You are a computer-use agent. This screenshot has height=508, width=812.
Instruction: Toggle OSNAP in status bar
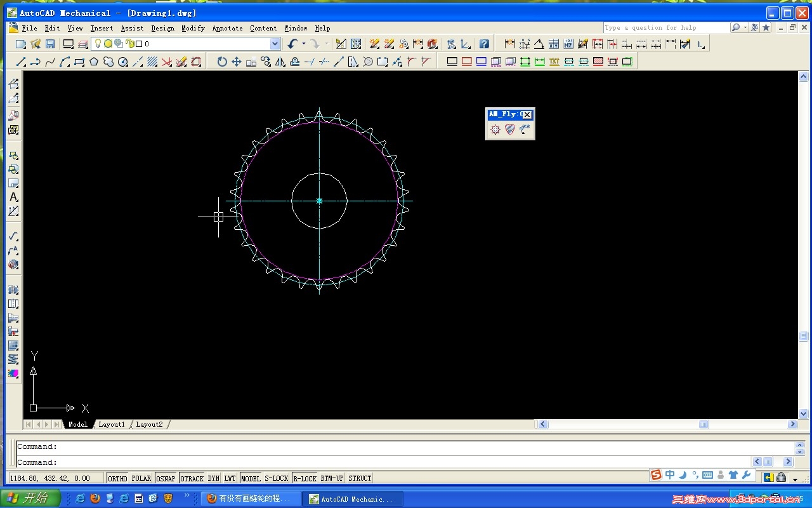[166, 478]
